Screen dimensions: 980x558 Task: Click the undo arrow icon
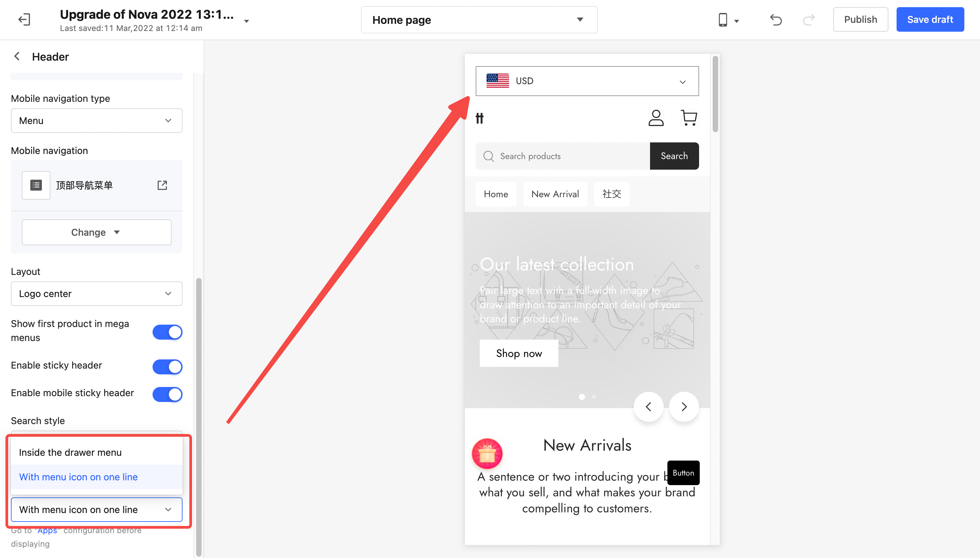pyautogui.click(x=775, y=19)
